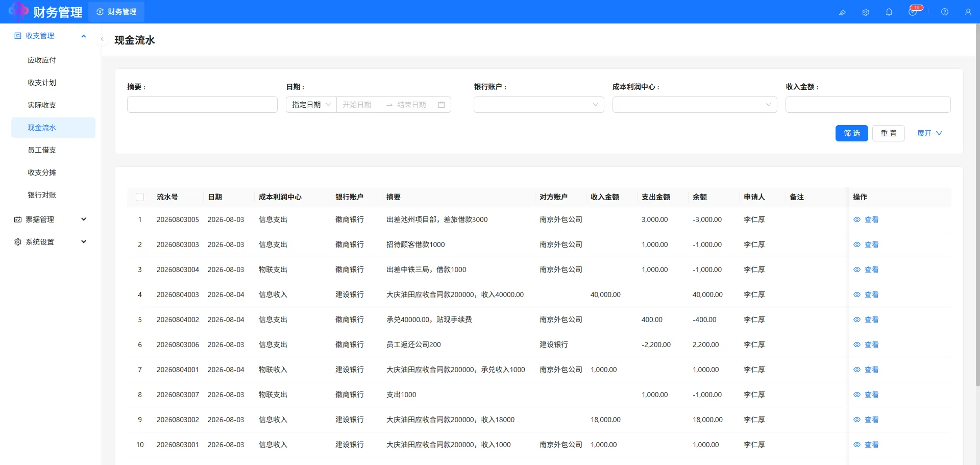Click the highlighter theme icon in header
The image size is (980, 465).
coord(842,12)
